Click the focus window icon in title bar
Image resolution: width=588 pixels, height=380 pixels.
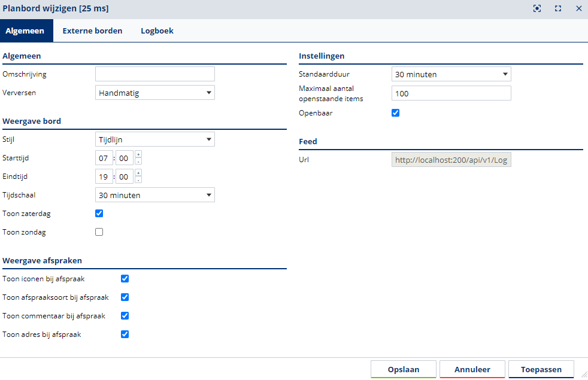coord(537,8)
